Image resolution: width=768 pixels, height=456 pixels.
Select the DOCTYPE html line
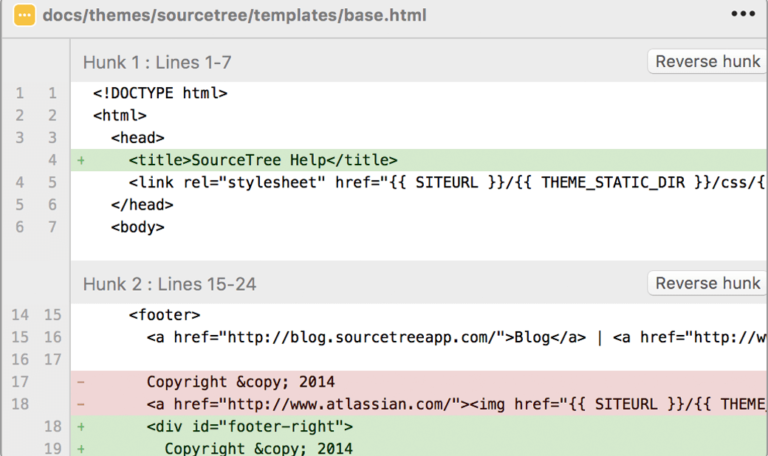click(x=419, y=93)
